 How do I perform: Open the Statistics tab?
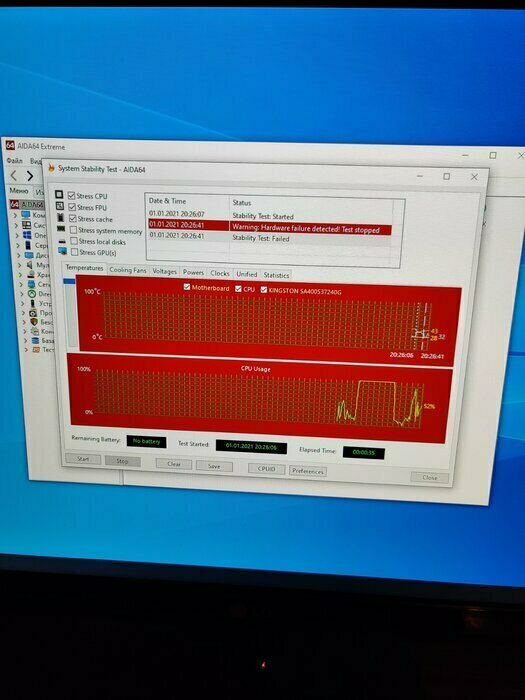point(276,275)
